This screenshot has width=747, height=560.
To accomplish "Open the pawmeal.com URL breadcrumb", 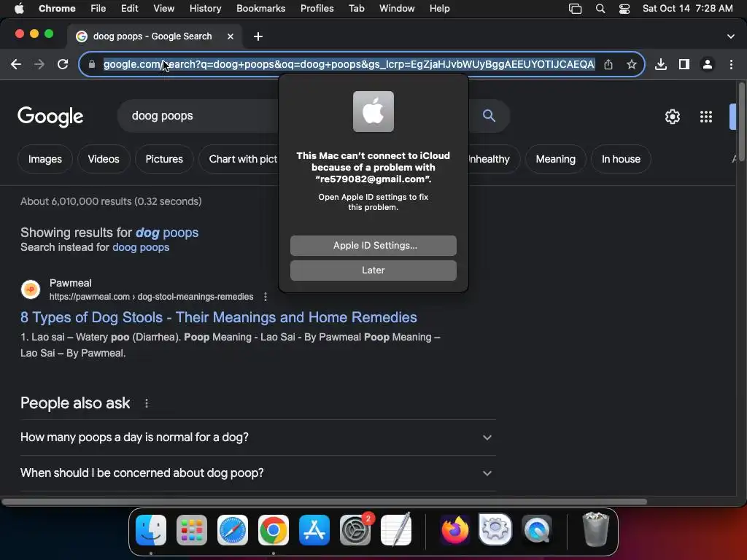I will coord(152,297).
